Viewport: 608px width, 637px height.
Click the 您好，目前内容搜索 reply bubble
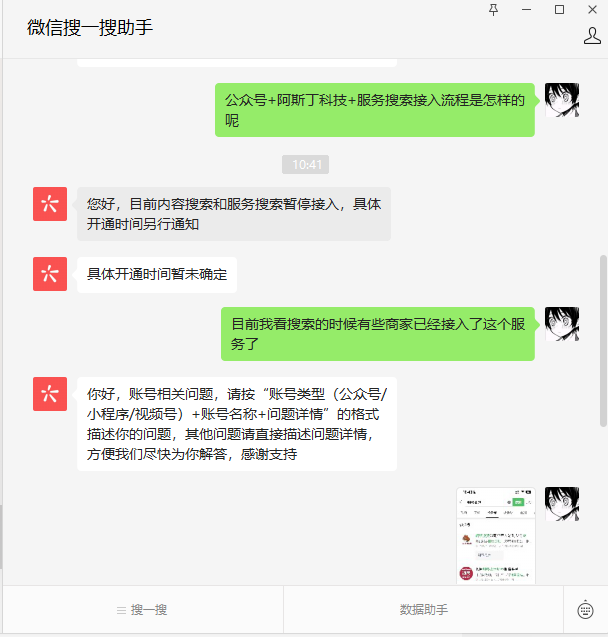click(x=234, y=214)
